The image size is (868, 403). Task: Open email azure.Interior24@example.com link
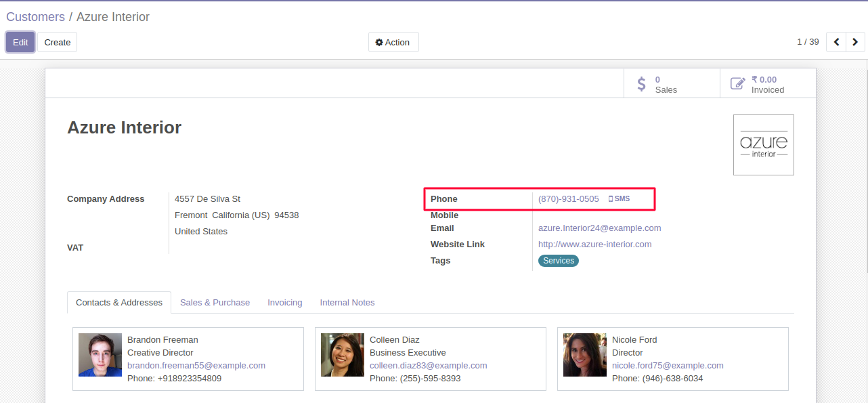click(599, 228)
